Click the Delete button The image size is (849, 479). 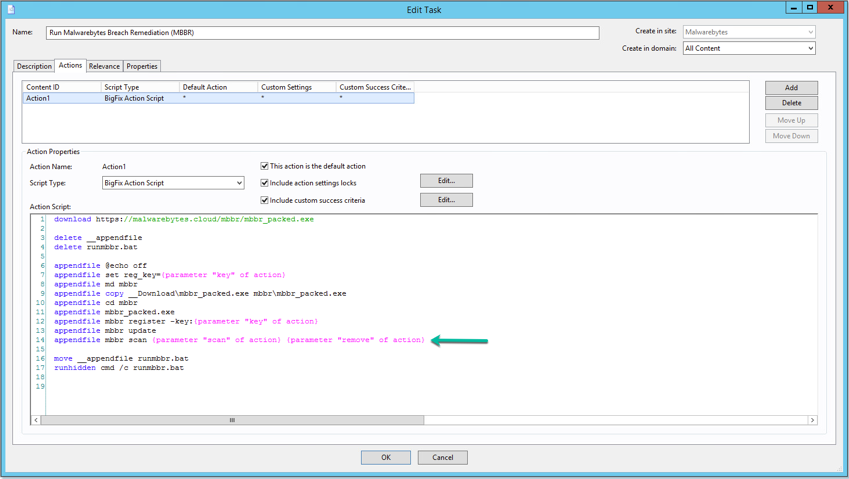click(x=791, y=103)
